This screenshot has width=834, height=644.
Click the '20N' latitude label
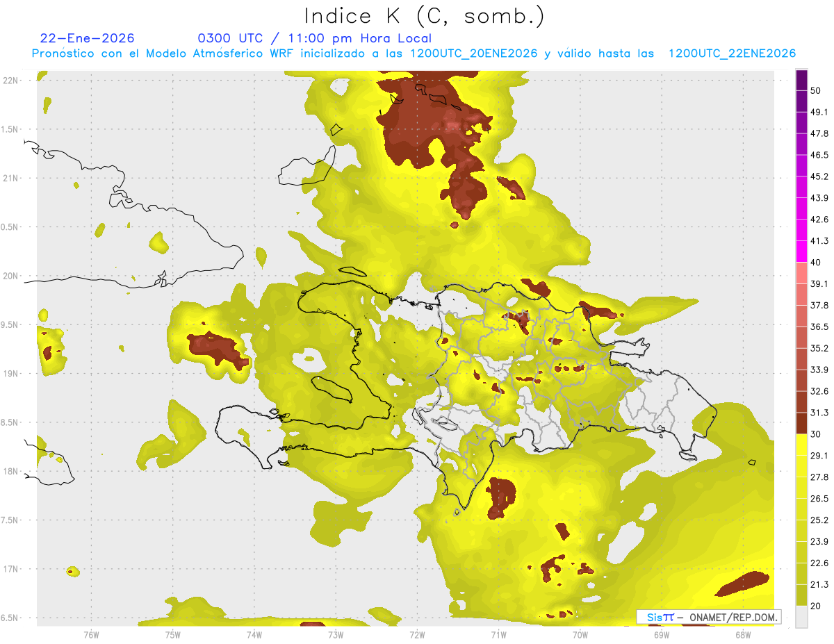click(10, 276)
